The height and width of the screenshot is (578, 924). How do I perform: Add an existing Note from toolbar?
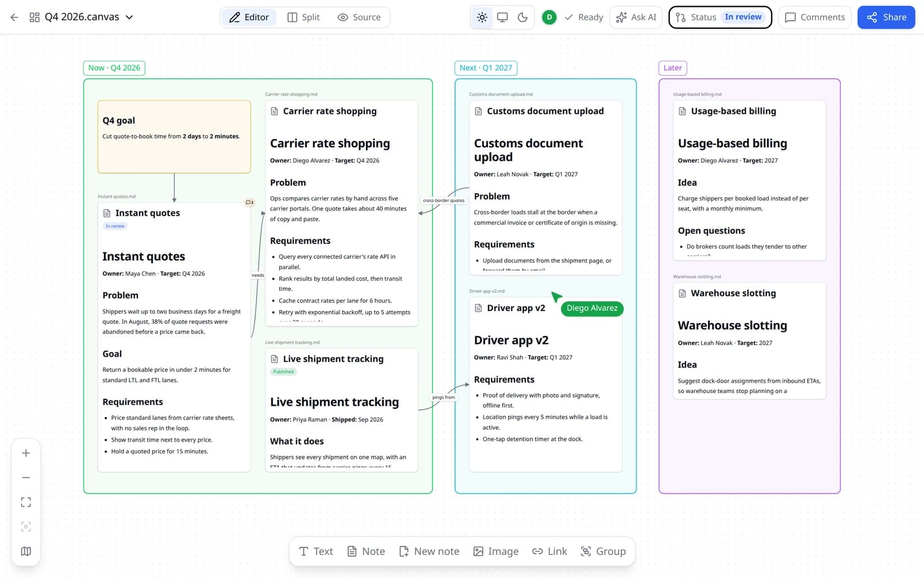pos(366,551)
